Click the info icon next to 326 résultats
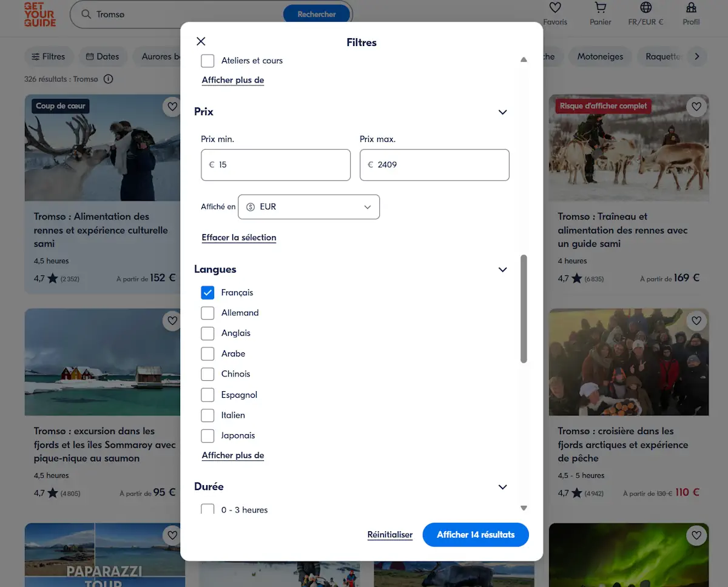This screenshot has height=587, width=728. (x=107, y=79)
